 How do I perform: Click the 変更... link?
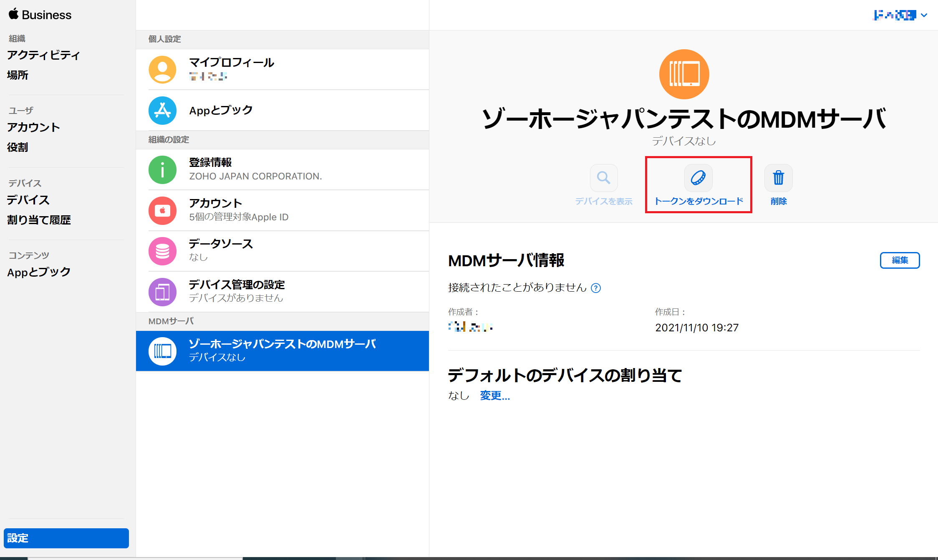[495, 396]
